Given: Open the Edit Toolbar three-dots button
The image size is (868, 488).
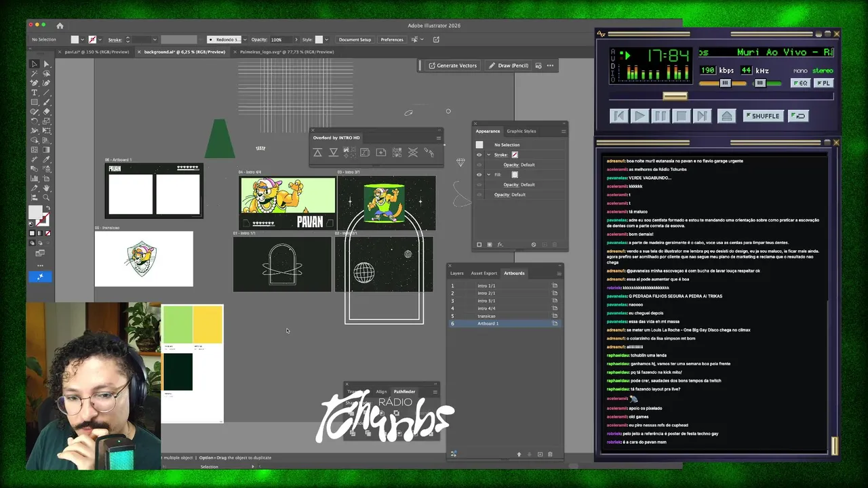Looking at the screenshot, I should click(40, 266).
